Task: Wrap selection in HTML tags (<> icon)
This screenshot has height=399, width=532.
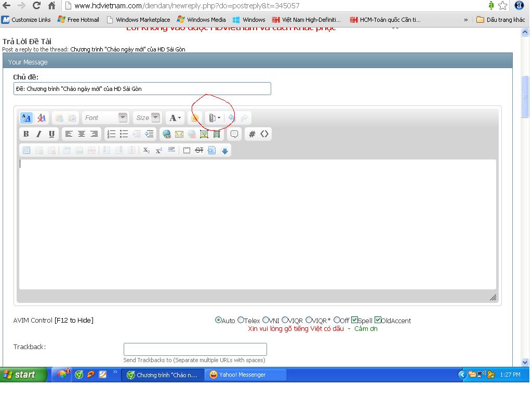Action: coord(264,134)
